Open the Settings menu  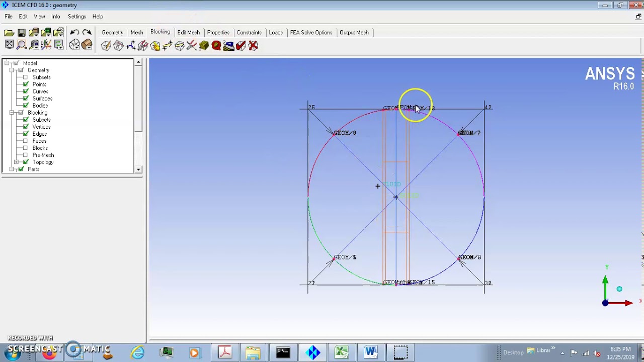click(77, 17)
